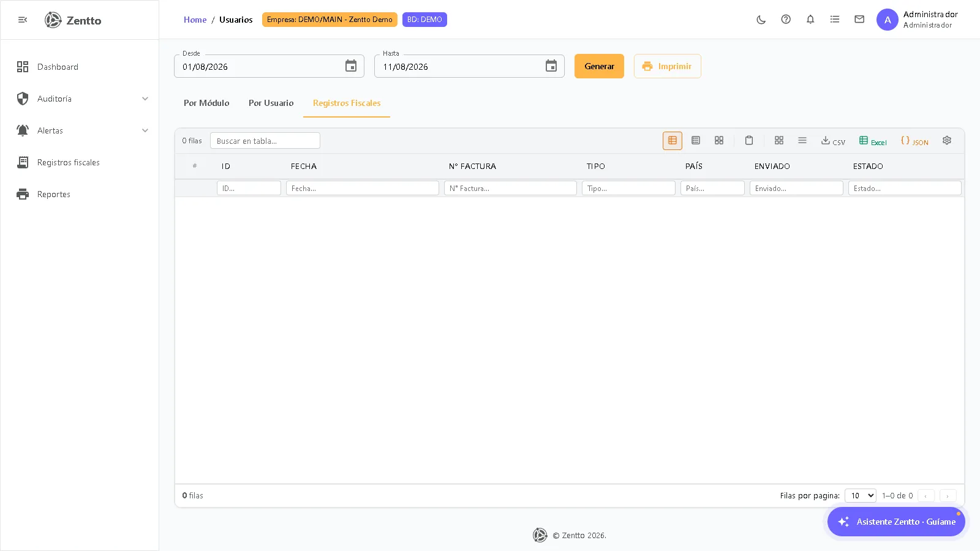Collapse the sidebar with the menu icon

coord(23,20)
